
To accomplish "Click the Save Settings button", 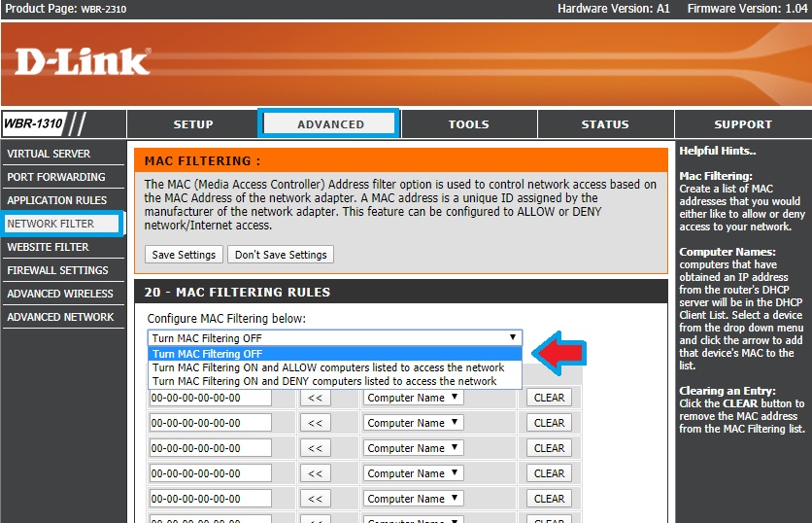I will tap(183, 255).
